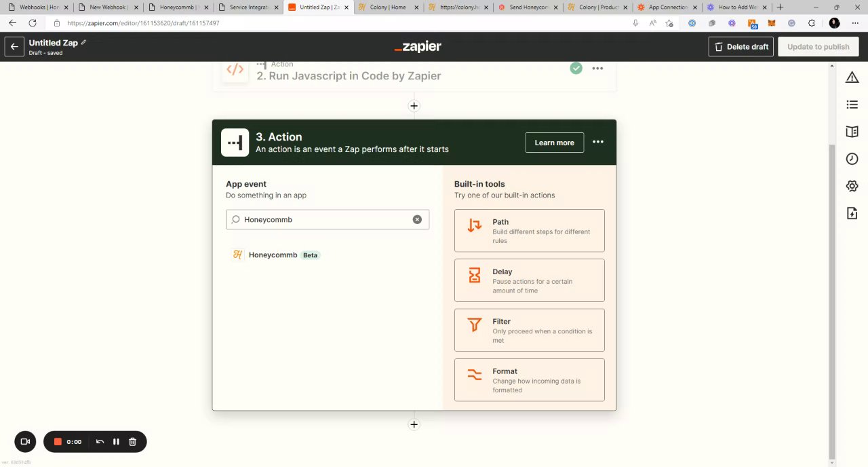868x467 pixels.
Task: Open a new browser tab
Action: [780, 7]
